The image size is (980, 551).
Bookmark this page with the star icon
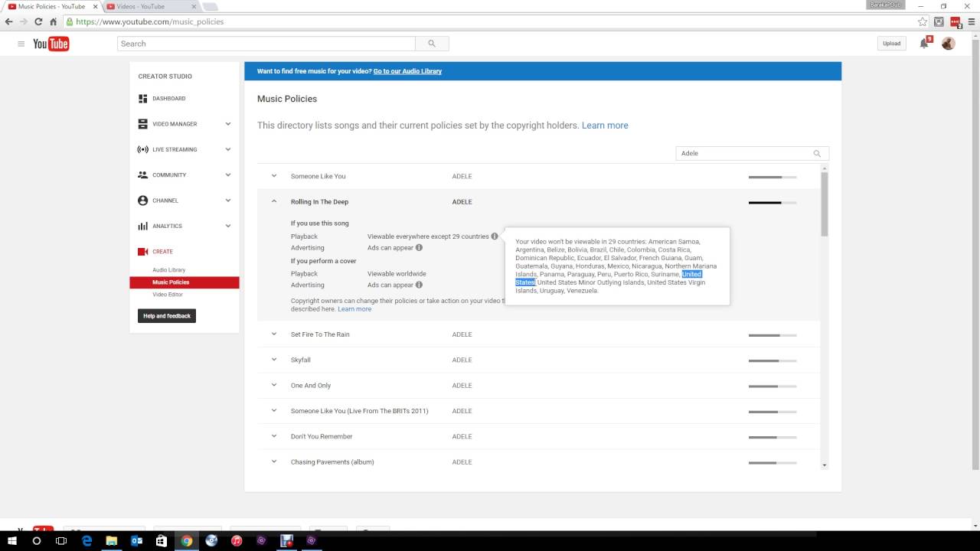click(x=923, y=21)
